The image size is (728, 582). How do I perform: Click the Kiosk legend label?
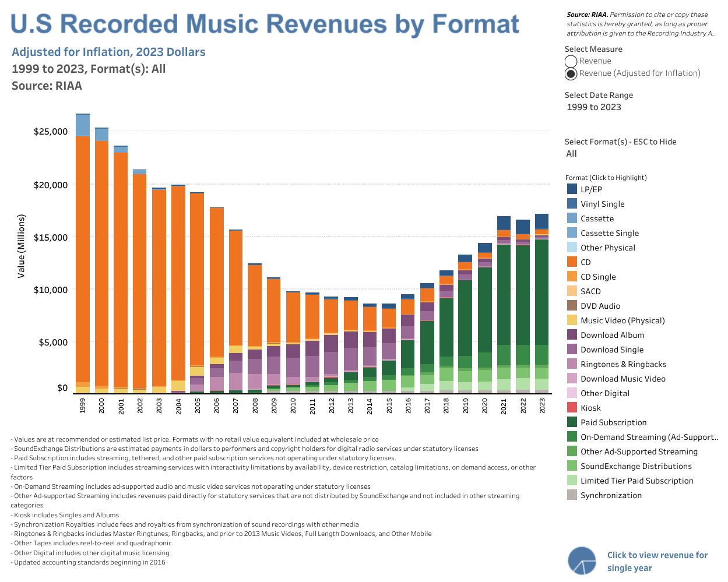[590, 408]
